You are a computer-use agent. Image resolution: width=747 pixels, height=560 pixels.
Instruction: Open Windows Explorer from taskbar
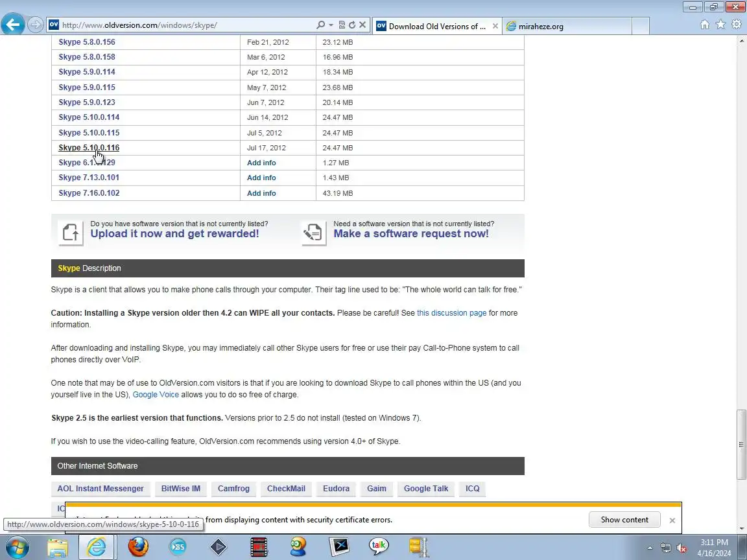58,547
